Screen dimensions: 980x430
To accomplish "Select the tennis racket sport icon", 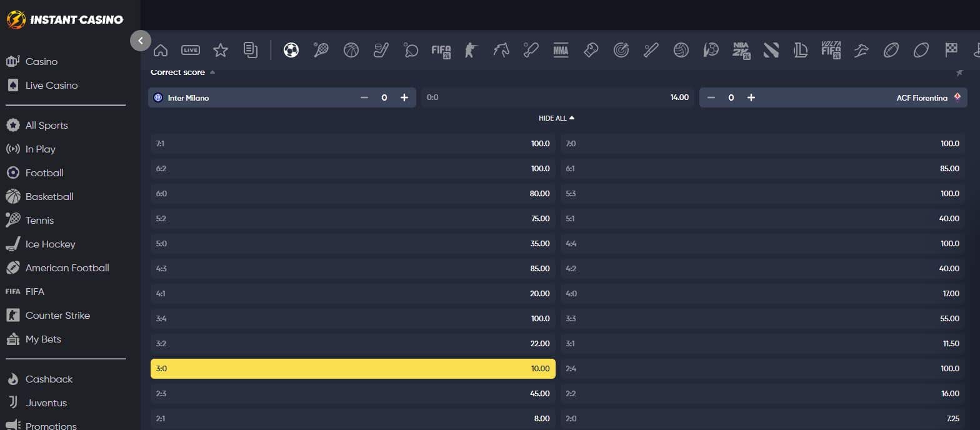I will [x=321, y=50].
